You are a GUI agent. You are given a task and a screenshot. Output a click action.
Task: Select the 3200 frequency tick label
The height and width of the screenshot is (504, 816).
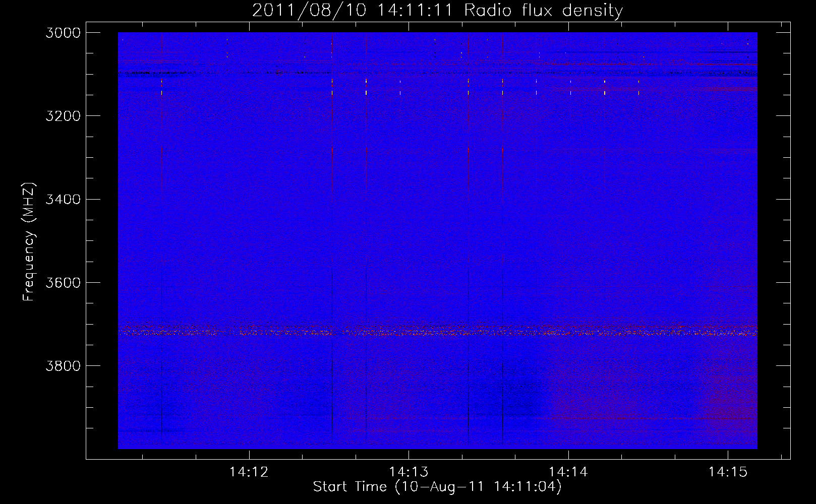63,116
